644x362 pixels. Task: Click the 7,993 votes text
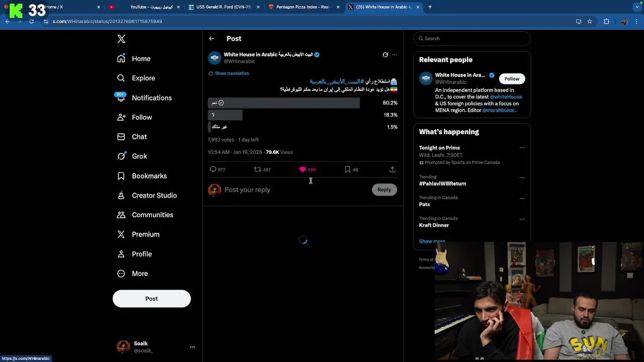(221, 140)
